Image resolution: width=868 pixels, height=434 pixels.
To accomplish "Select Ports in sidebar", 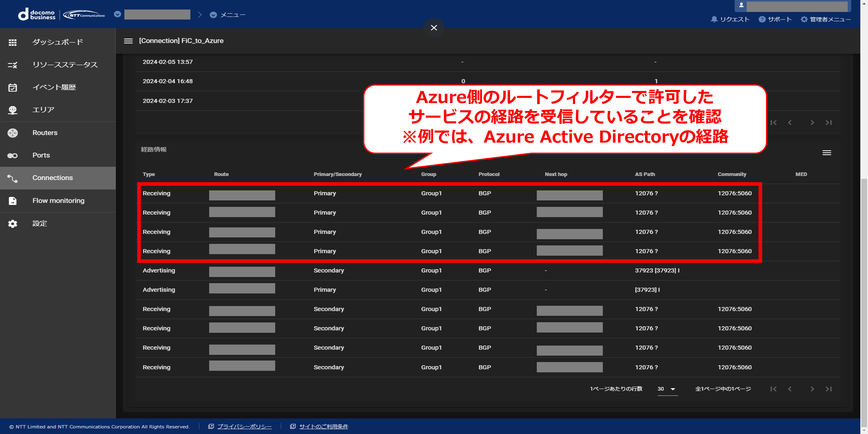I will tap(58, 155).
